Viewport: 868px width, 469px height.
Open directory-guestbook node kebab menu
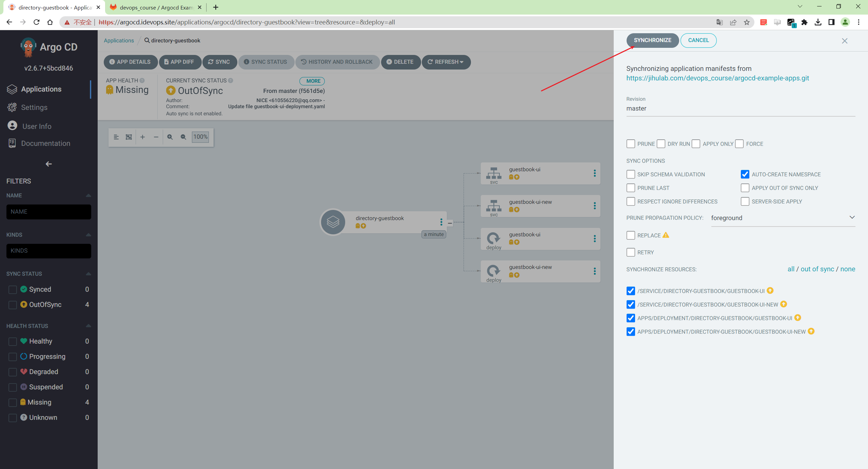click(x=441, y=222)
